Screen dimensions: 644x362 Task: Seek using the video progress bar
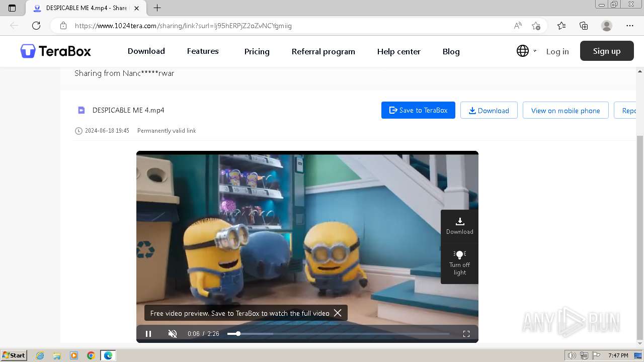tap(338, 333)
